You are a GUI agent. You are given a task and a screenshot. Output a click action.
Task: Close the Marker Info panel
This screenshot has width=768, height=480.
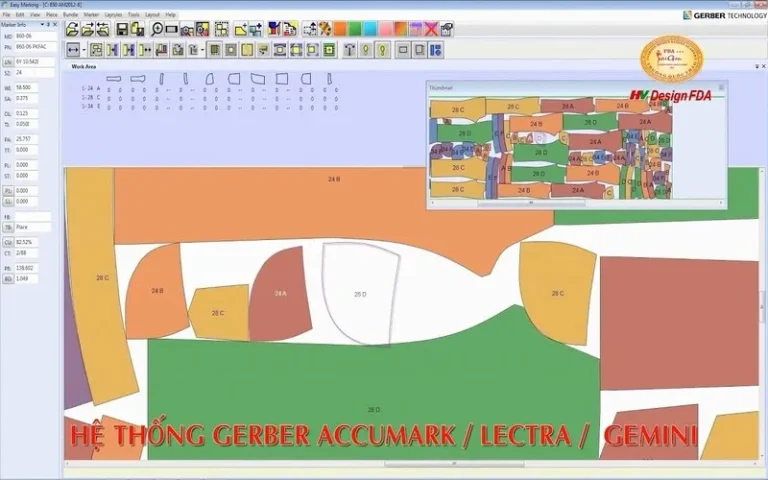[54, 24]
